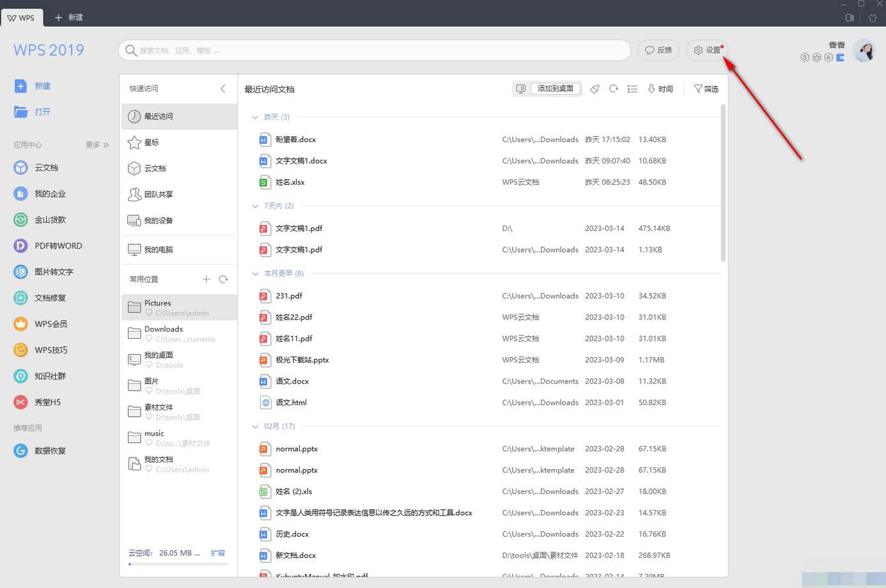
Task: Select 云文档 in quick access panel
Action: coord(179,169)
